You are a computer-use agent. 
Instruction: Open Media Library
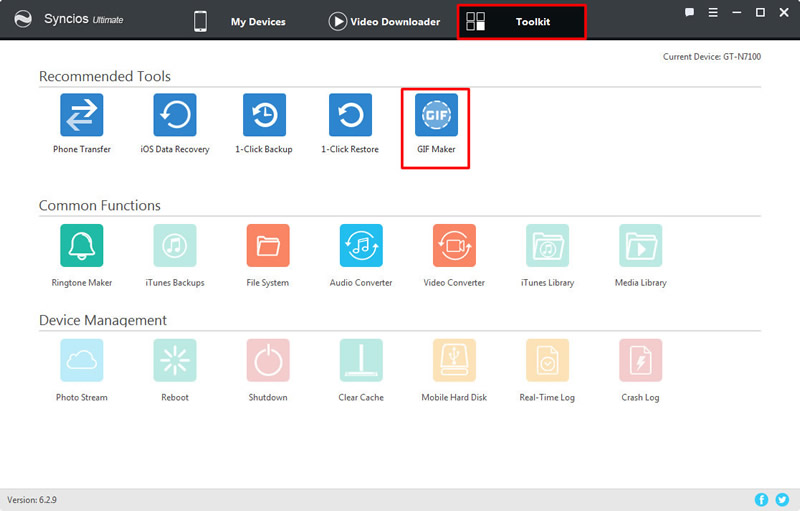(641, 245)
